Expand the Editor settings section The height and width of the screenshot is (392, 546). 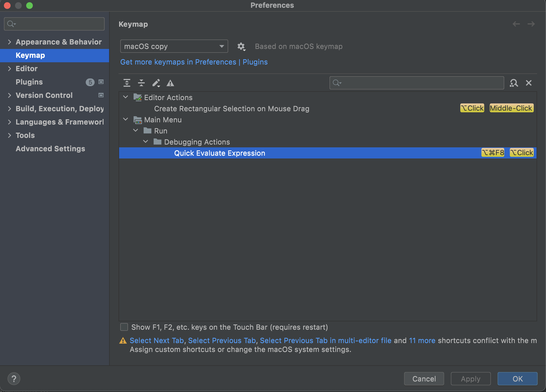point(9,69)
